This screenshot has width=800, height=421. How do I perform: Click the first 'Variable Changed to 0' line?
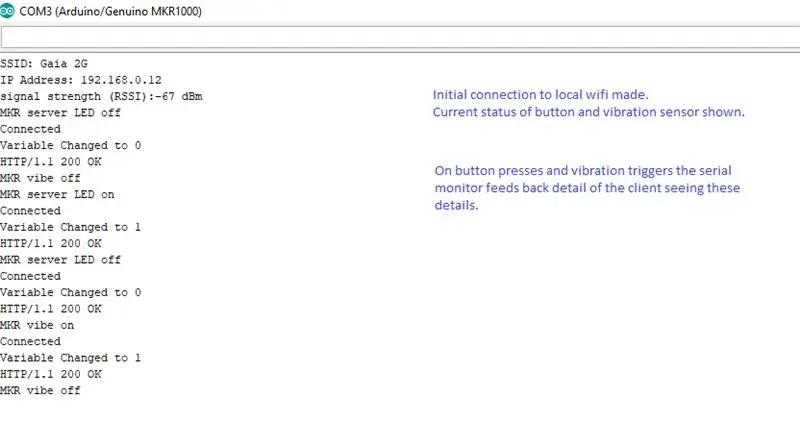[x=70, y=145]
